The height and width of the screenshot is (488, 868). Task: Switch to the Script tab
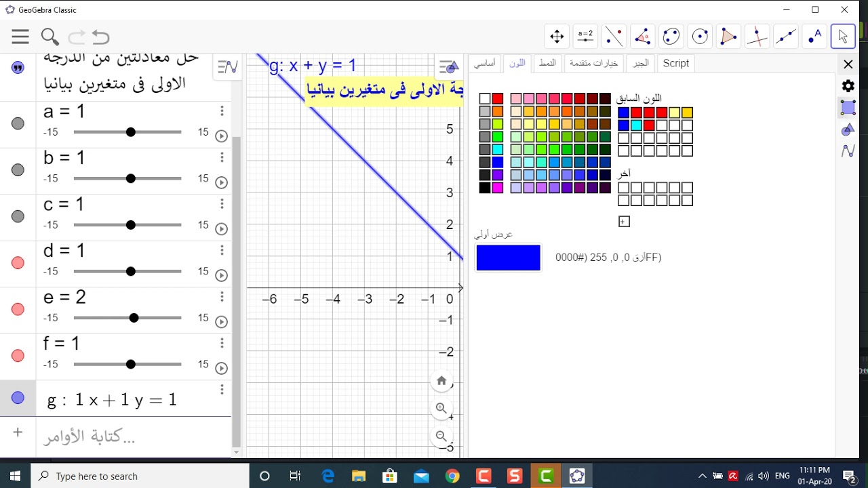(x=675, y=63)
